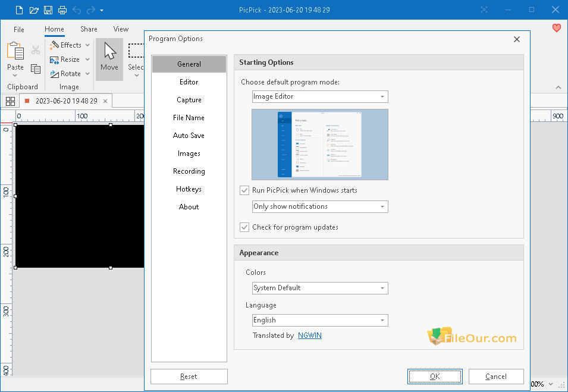Screen dimensions: 568x392
Task: Open the Images options category
Action: 189,153
